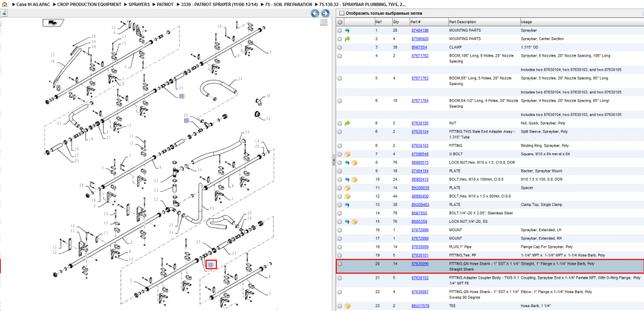Open previous diagram with left arrow button
644x311 pixels.
point(315,13)
